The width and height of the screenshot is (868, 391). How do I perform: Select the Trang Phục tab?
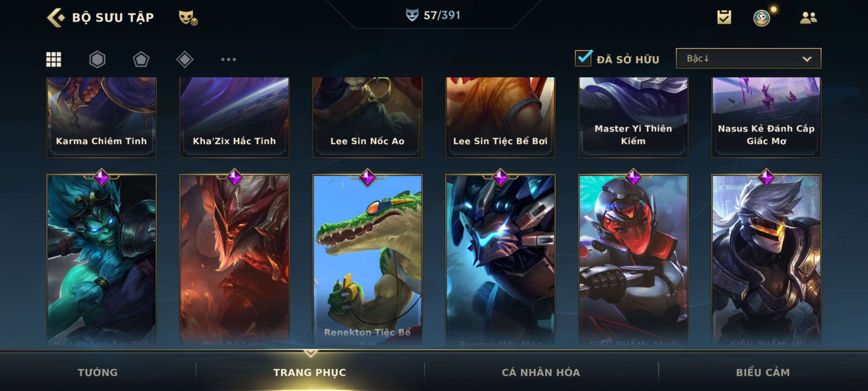(x=310, y=373)
